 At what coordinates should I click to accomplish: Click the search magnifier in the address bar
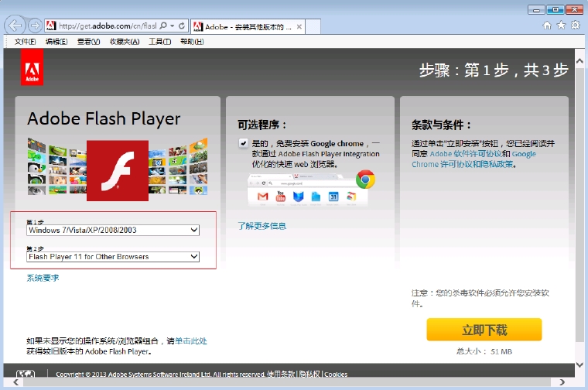pyautogui.click(x=163, y=26)
